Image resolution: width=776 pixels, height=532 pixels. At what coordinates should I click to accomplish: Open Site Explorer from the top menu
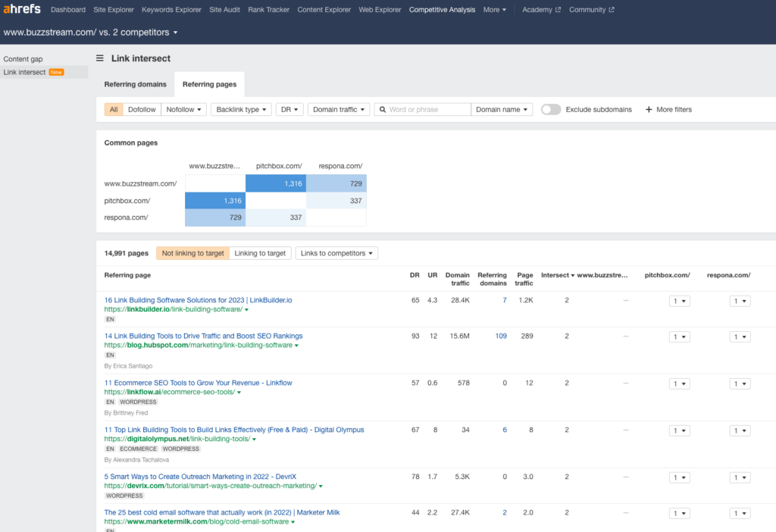114,10
